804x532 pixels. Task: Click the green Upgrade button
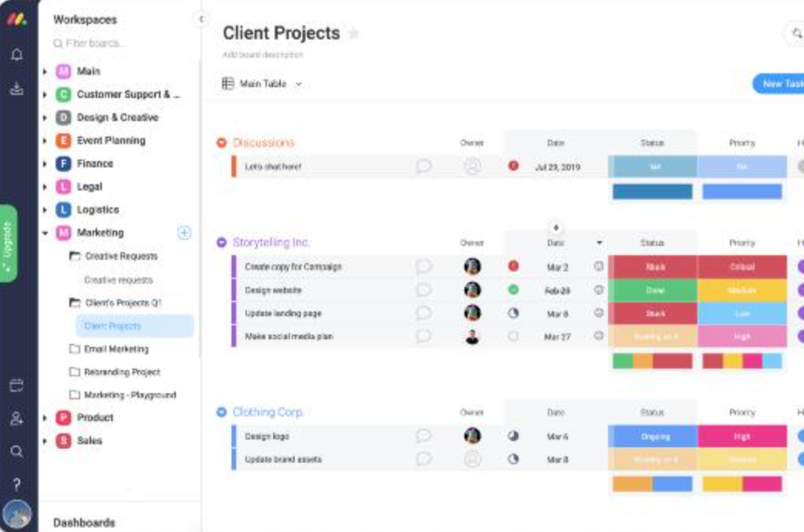pyautogui.click(x=8, y=243)
